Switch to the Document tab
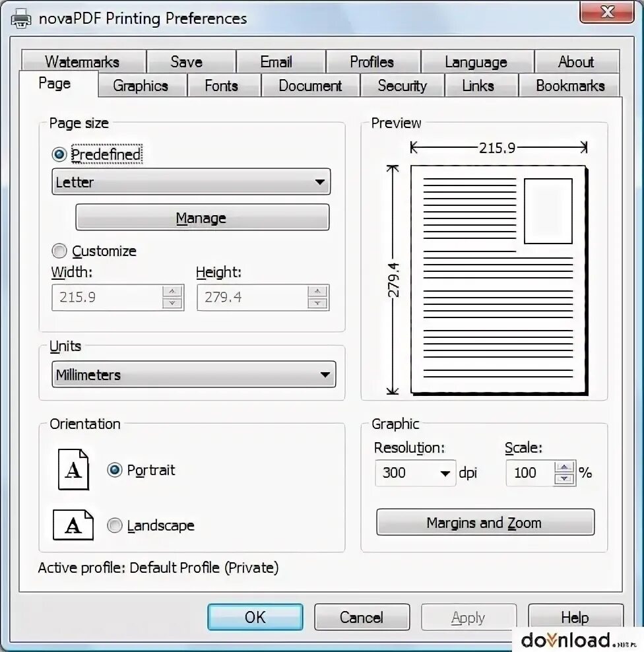Screen dimensions: 644x652 click(x=311, y=85)
